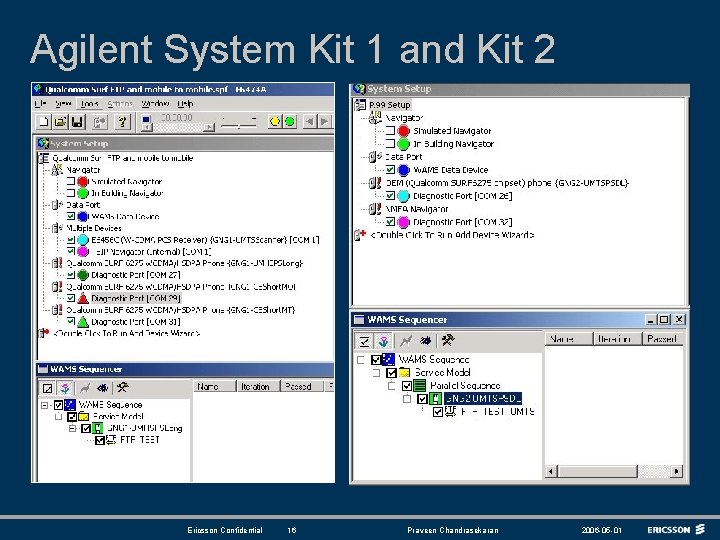This screenshot has height=540, width=720.
Task: Click hammer tools icon in right WAMS Sequencer toolbar
Action: 448,341
